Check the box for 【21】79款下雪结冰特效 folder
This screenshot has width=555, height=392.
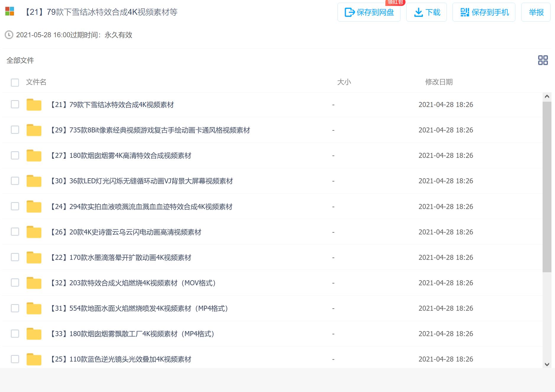[15, 104]
